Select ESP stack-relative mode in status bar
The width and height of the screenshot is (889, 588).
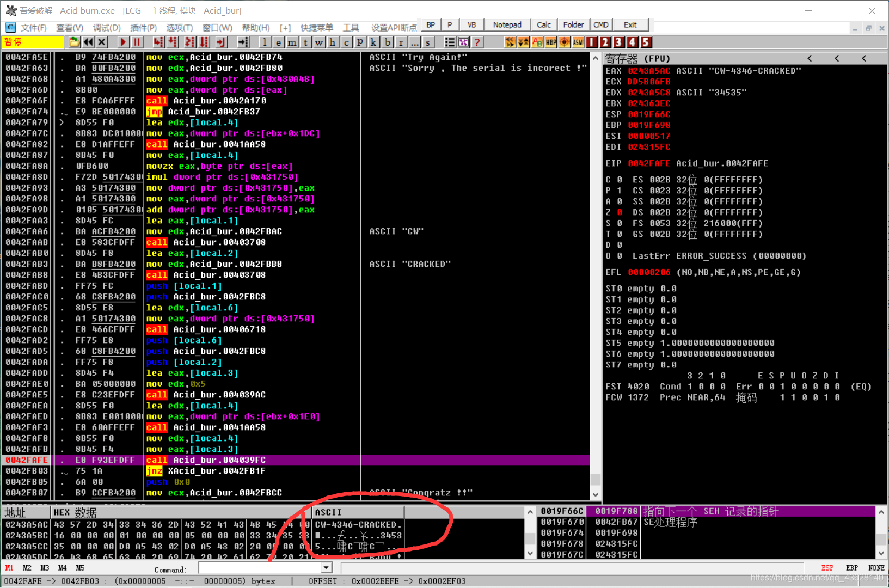click(827, 568)
